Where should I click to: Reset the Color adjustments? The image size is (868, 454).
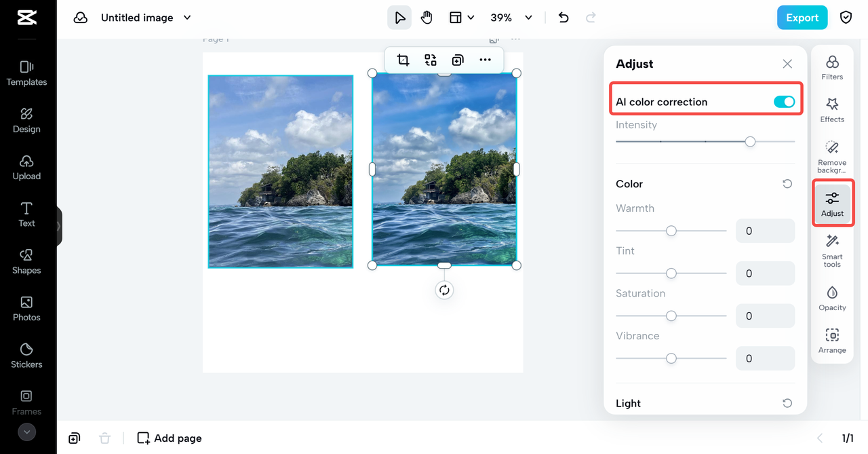[787, 184]
